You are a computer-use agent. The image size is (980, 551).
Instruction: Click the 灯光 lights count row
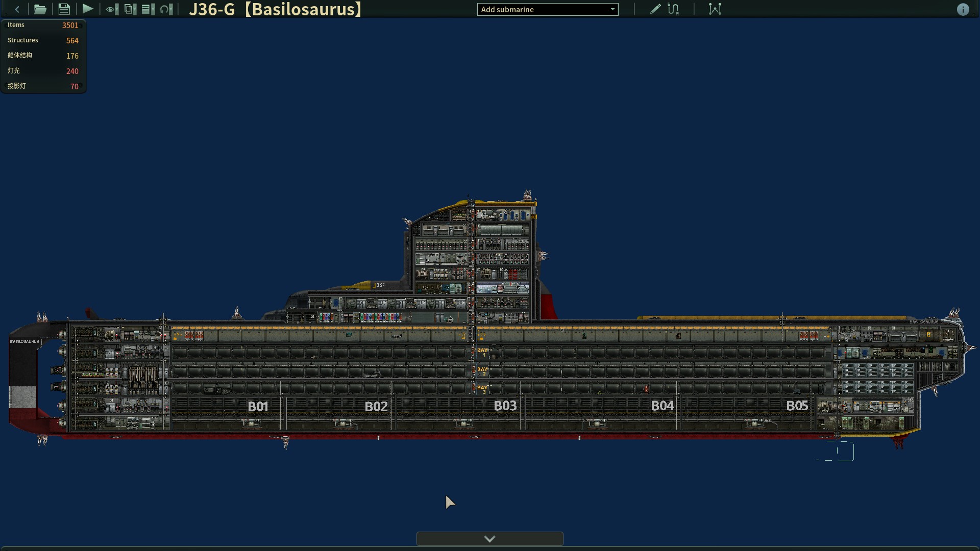tap(43, 71)
